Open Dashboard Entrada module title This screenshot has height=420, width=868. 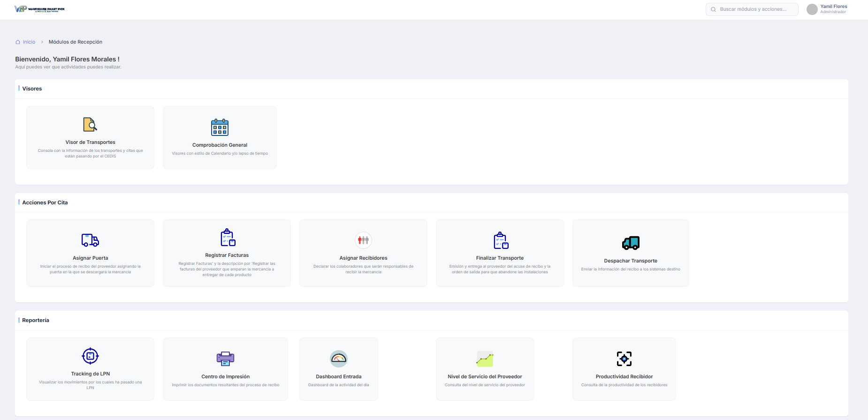338,376
